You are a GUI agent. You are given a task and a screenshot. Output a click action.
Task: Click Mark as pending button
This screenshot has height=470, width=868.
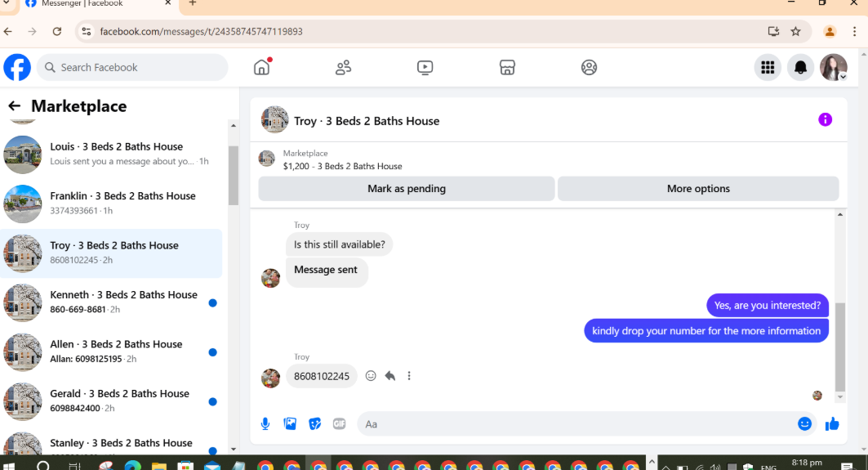[407, 189]
